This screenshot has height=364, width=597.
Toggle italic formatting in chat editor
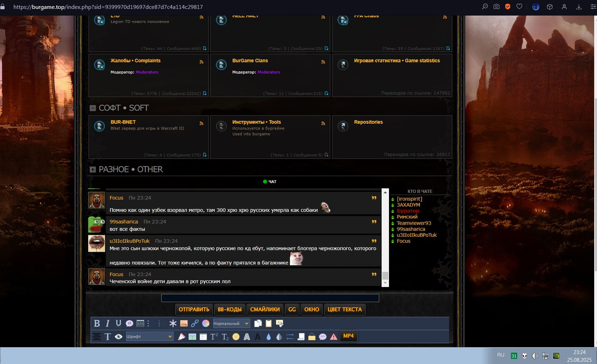(108, 323)
